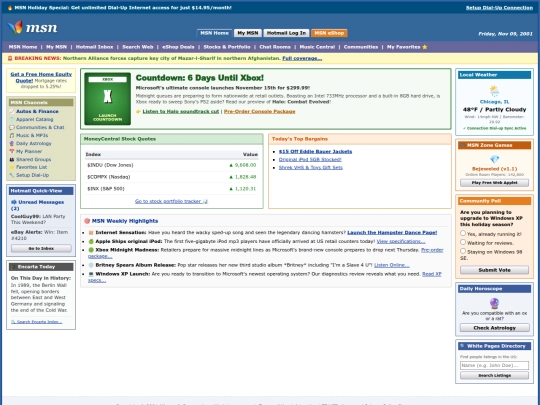This screenshot has height=405, width=540.
Task: Select 'Waiting for reviews' poll option
Action: [463, 242]
